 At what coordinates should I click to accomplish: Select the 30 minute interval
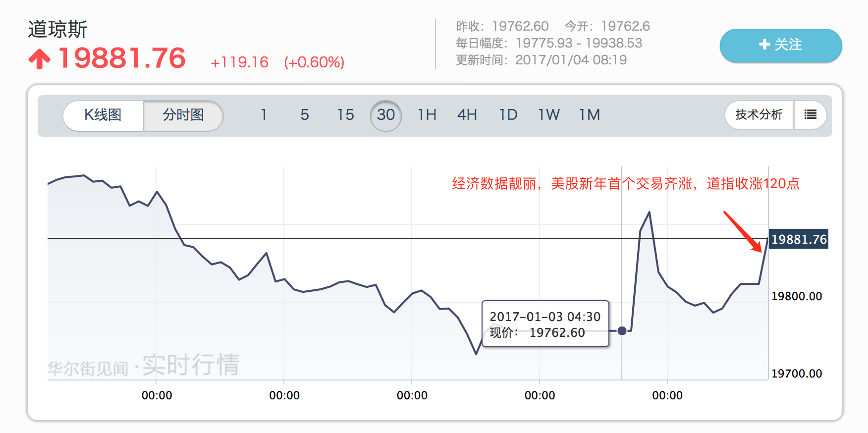pos(385,115)
